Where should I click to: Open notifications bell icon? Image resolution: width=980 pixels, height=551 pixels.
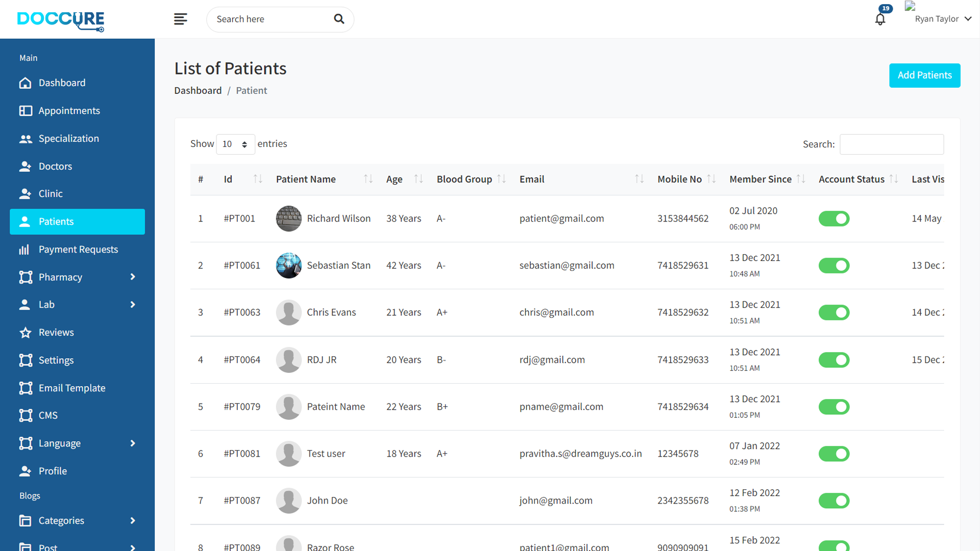tap(880, 19)
